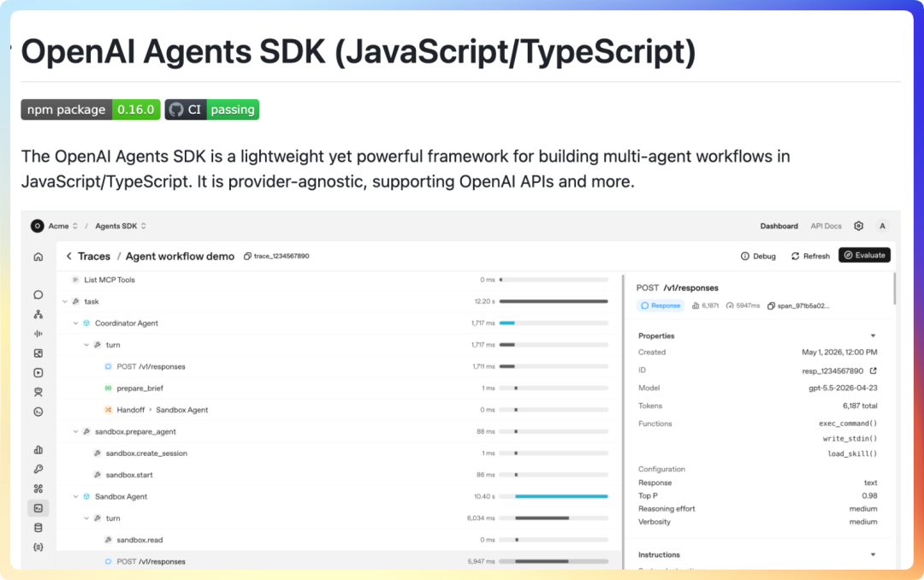
Task: Open the robot agent icon in sidebar
Action: point(38,392)
